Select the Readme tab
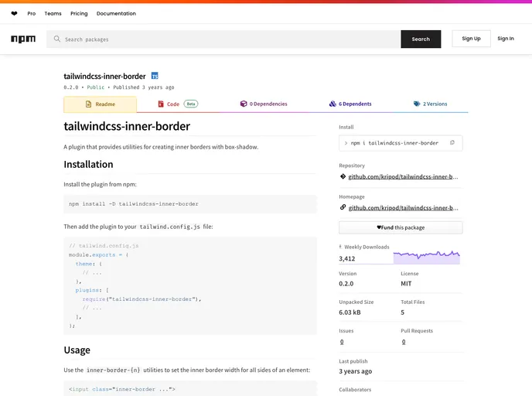Viewport: 532px width, 396px height. tap(100, 104)
